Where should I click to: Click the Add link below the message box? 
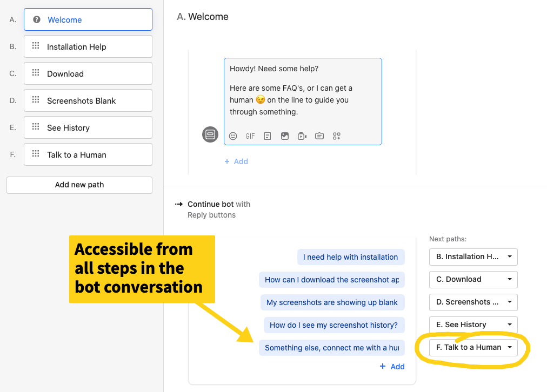(x=236, y=161)
